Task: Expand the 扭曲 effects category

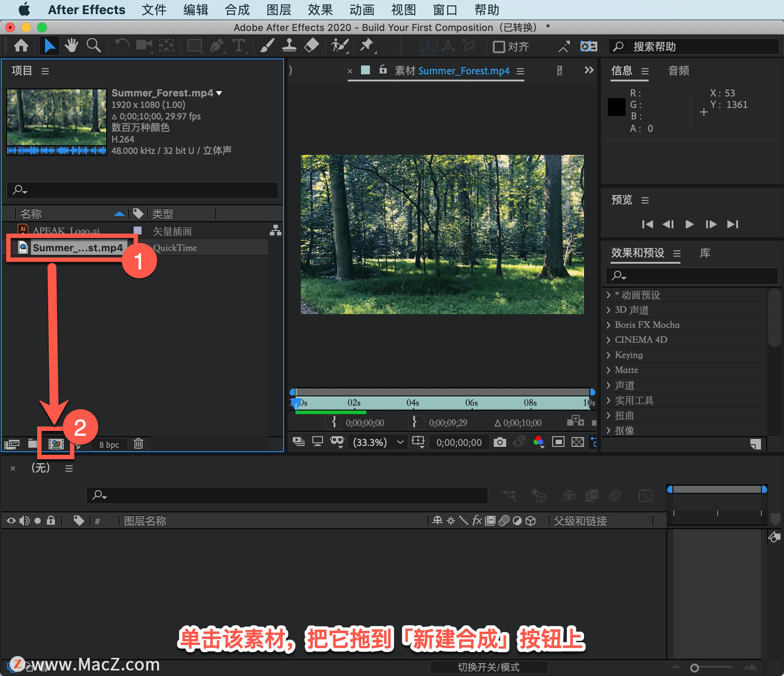Action: [x=608, y=415]
